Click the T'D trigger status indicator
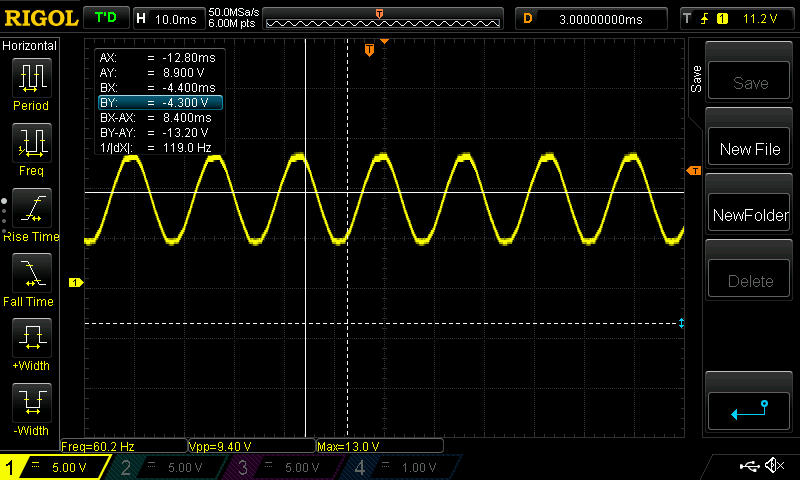 (x=106, y=18)
